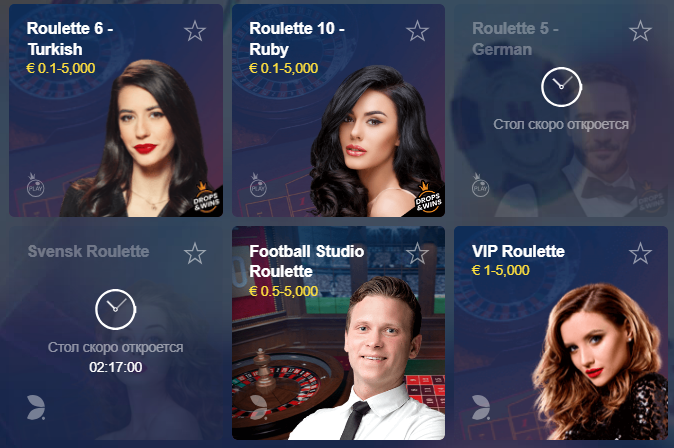
Task: Click the clock icon on Svensk Roulette
Action: (x=115, y=310)
